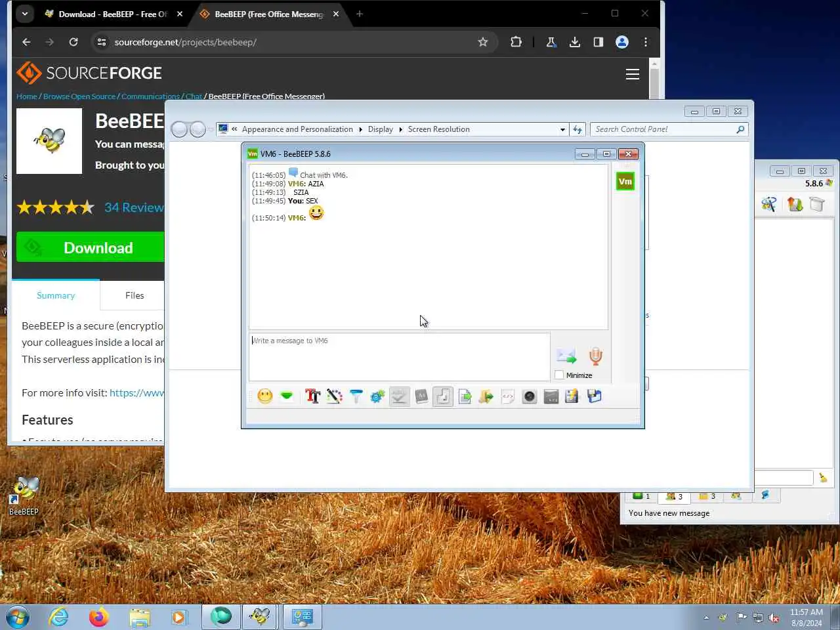Follow the Home breadcrumb link on SourceForge
The image size is (840, 630).
[x=27, y=96]
